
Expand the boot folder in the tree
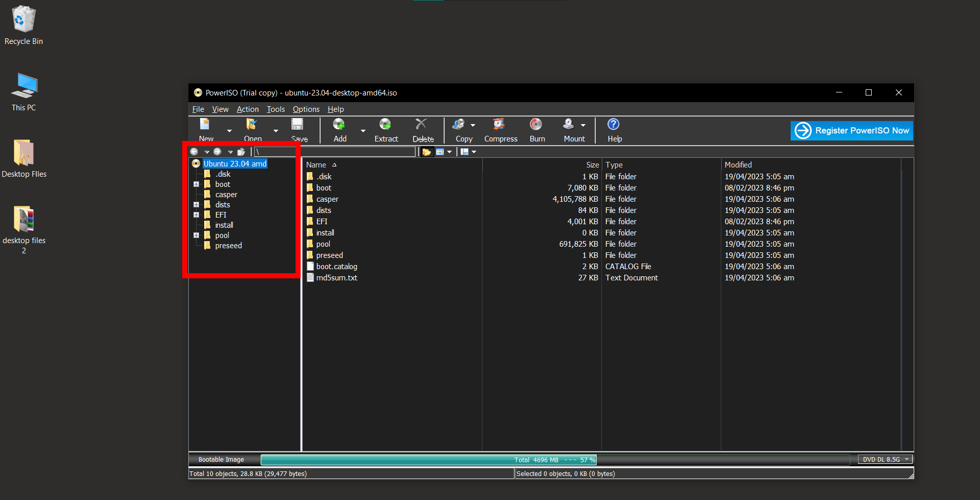click(197, 184)
